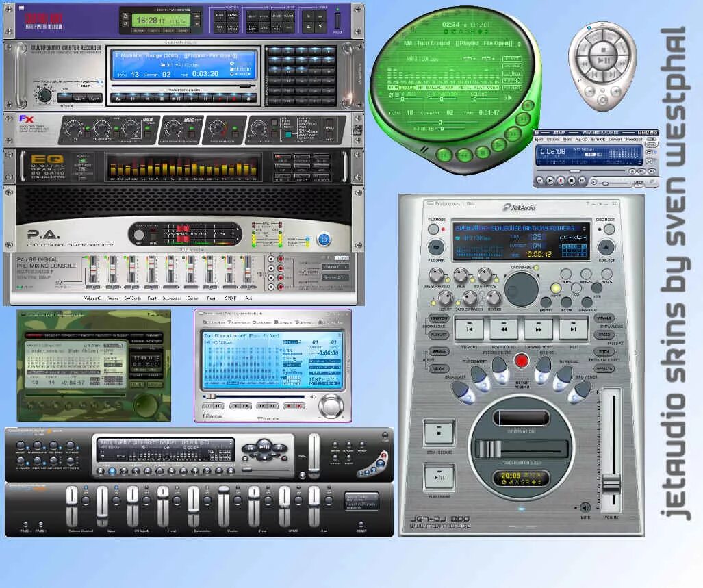Open Preferences menu on JET-DJ 800 title bar
The width and height of the screenshot is (703, 588).
click(447, 203)
